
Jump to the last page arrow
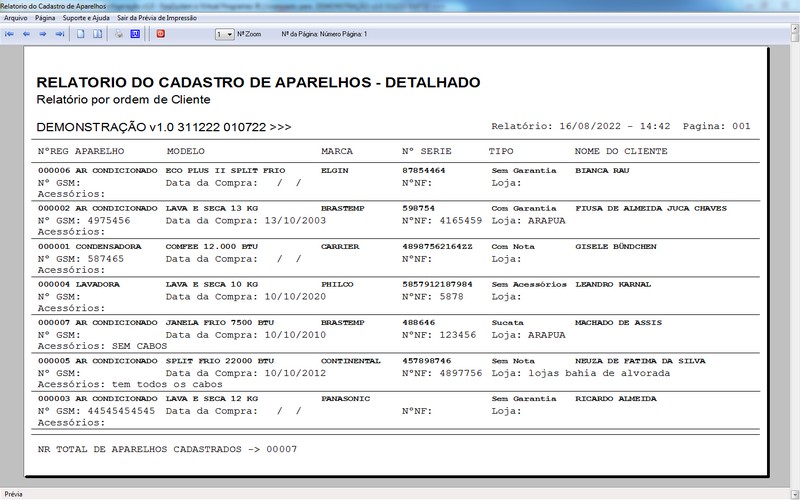click(x=60, y=34)
